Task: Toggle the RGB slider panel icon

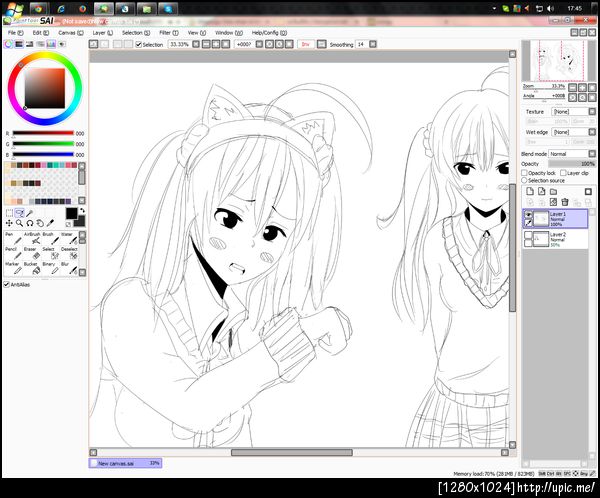Action: [x=19, y=44]
